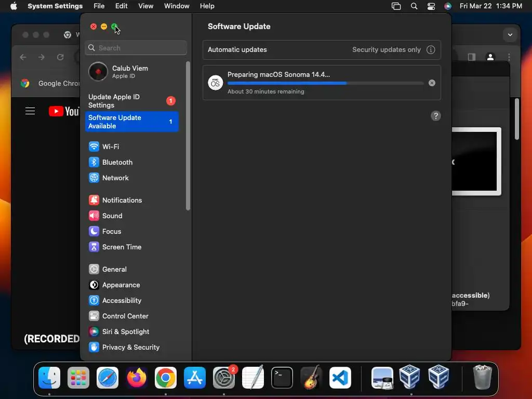This screenshot has width=532, height=399.
Task: Click the update preparation progress bar
Action: coord(325,83)
